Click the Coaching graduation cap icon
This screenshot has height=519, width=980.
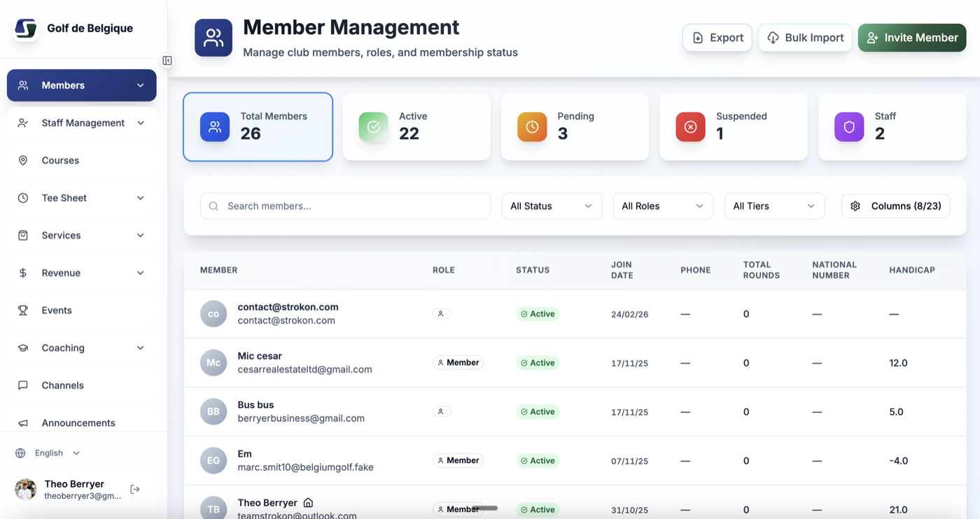pos(23,348)
